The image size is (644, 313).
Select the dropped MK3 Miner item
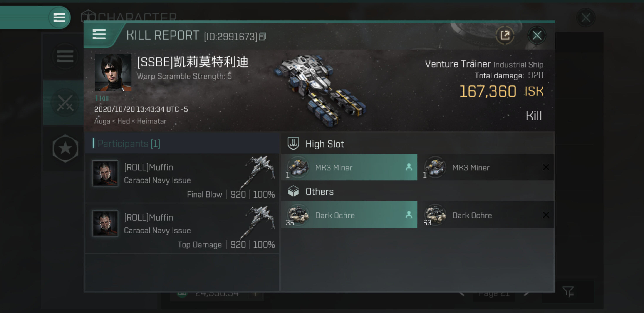click(349, 167)
